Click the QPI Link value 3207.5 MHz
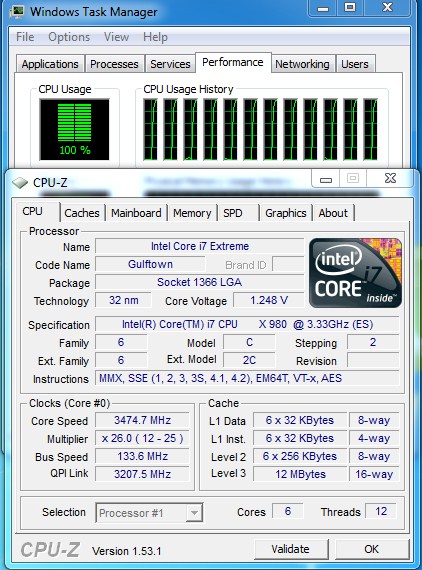This screenshot has height=570, width=422. [142, 474]
